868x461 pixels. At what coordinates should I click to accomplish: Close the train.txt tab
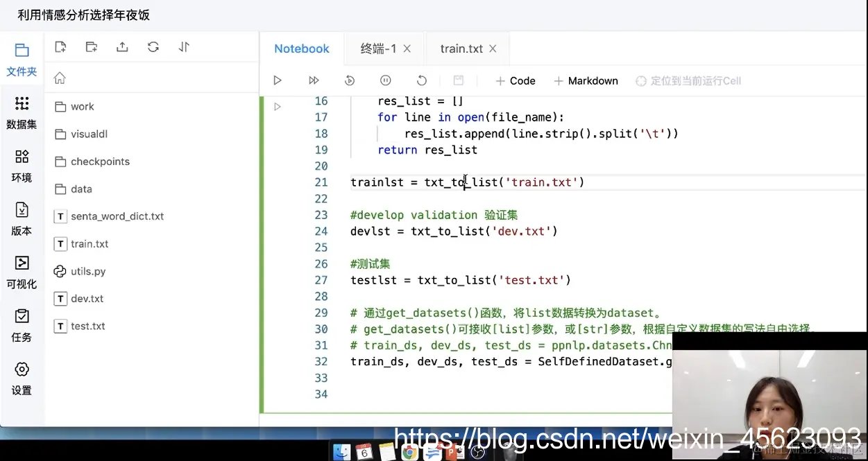(x=493, y=49)
